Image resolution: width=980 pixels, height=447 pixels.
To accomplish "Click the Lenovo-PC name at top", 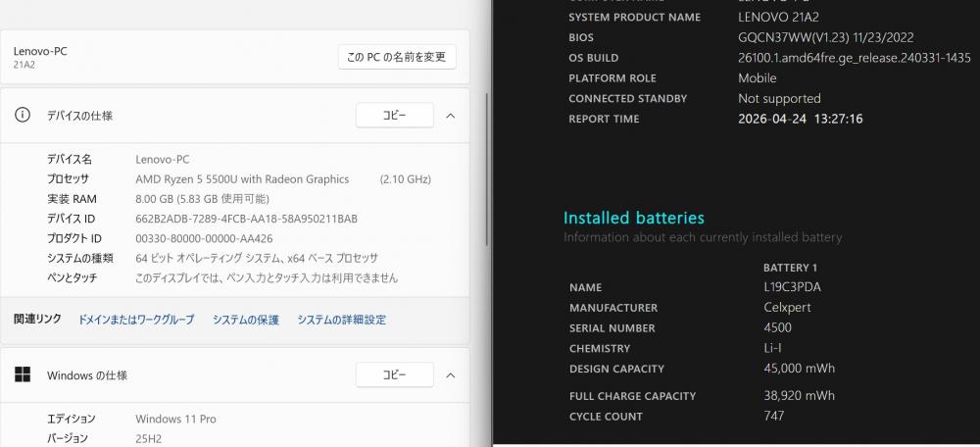I will [40, 51].
